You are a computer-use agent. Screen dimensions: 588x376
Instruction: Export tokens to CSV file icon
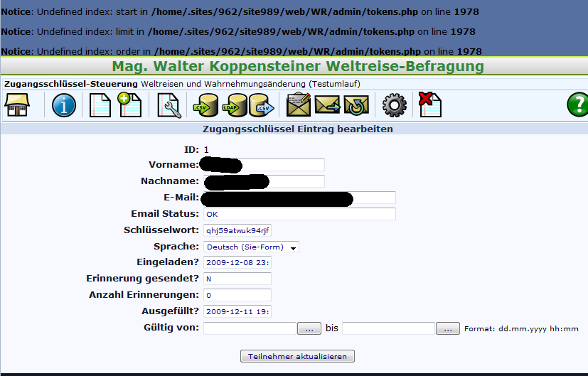[262, 105]
